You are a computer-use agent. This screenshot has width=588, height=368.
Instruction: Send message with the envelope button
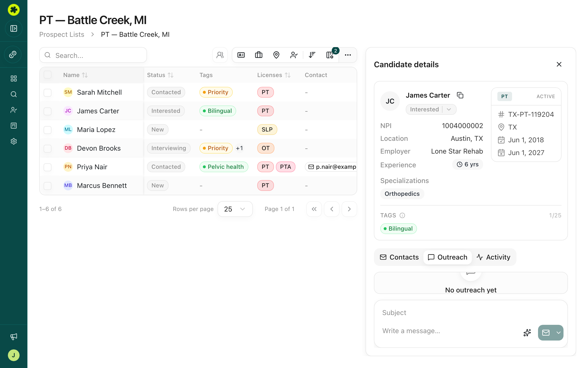click(x=546, y=333)
